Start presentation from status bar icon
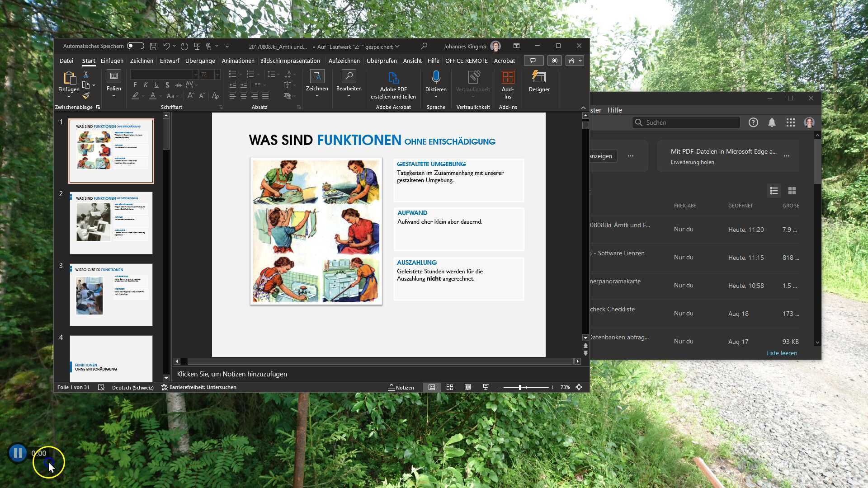Image resolution: width=868 pixels, height=488 pixels. click(x=486, y=387)
